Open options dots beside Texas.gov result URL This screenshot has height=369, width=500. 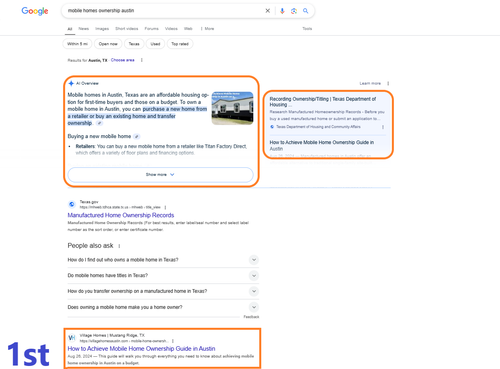pos(165,207)
